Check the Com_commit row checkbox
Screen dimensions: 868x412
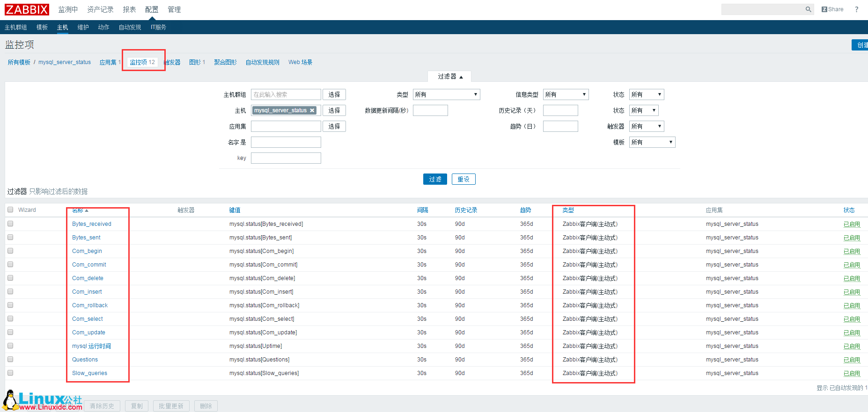[10, 264]
